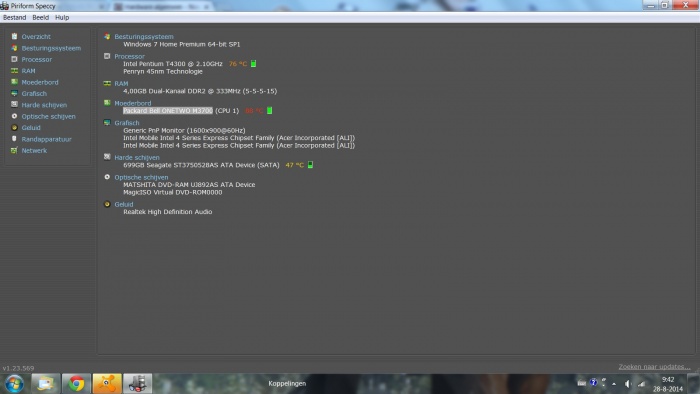This screenshot has width=700, height=394.
Task: Click the Randapparatuur sidebar mouse icon
Action: click(14, 139)
